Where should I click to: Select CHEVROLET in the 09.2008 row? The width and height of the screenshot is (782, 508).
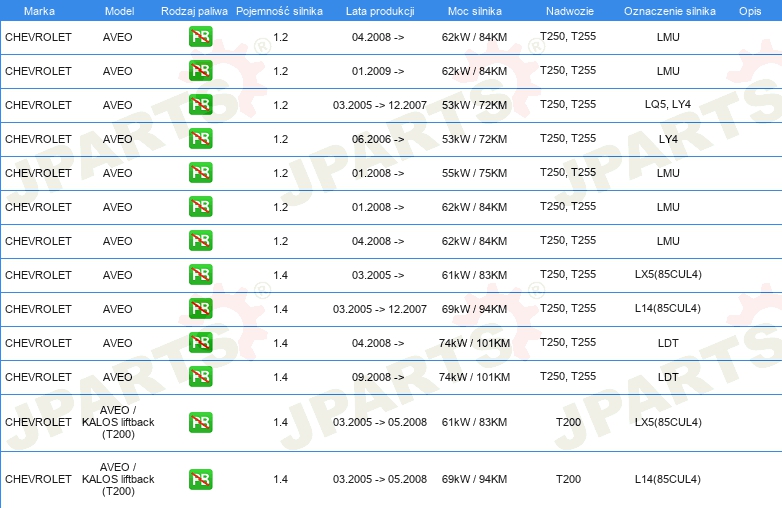click(38, 377)
